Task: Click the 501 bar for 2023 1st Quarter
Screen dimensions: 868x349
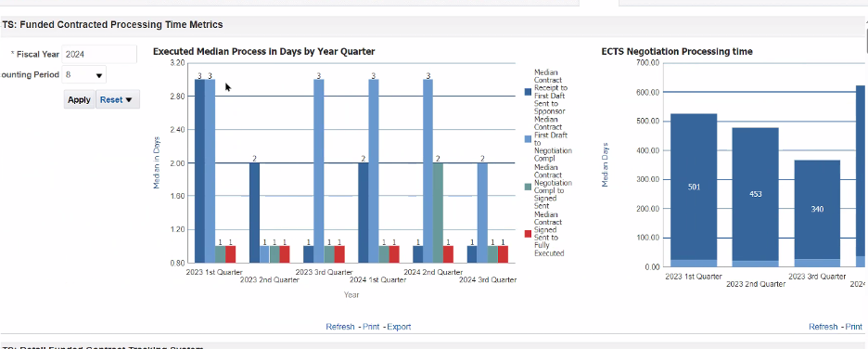Action: [x=694, y=187]
